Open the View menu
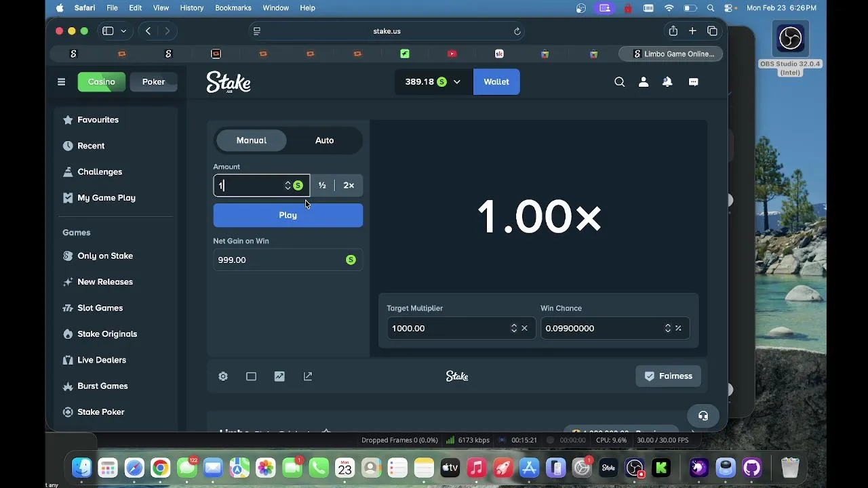This screenshot has width=868, height=488. [x=161, y=8]
